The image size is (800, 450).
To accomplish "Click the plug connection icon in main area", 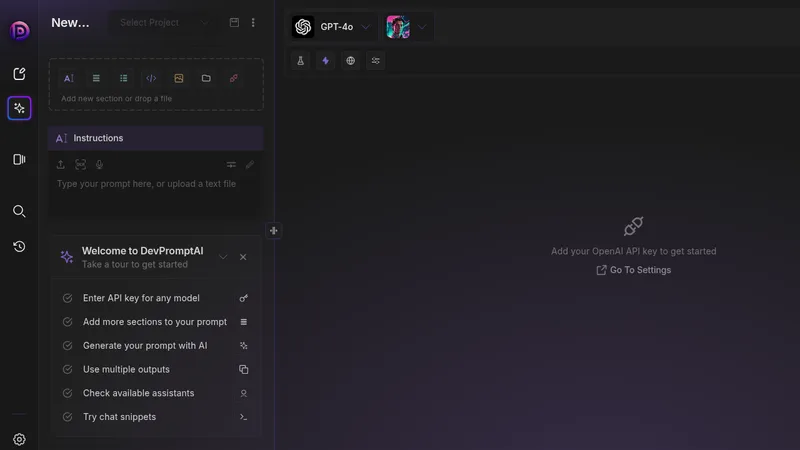I will pos(633,226).
